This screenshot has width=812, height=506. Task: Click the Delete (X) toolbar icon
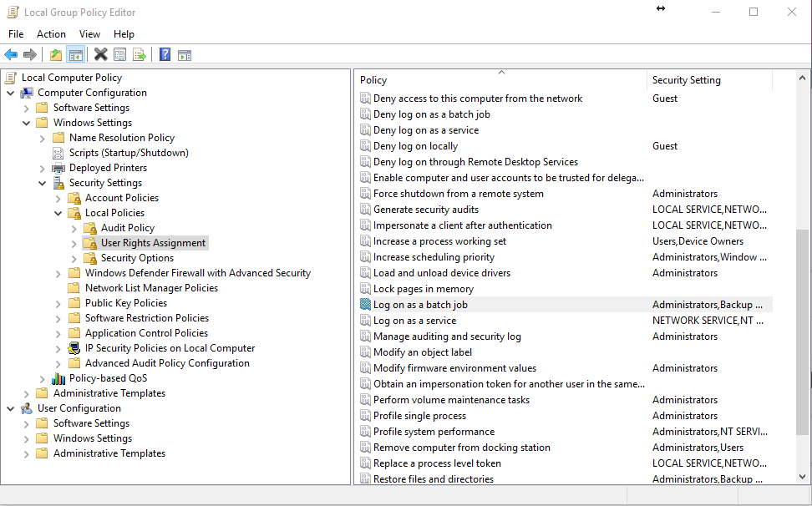(x=100, y=54)
